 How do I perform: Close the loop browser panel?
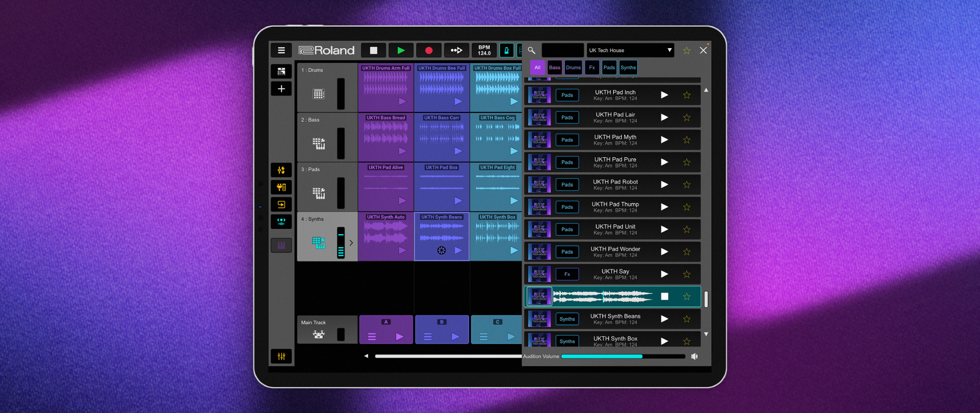703,50
